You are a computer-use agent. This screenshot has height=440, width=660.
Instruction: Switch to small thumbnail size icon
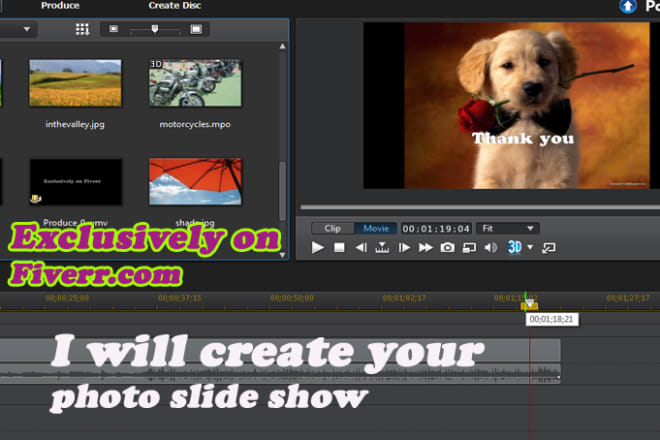point(114,29)
